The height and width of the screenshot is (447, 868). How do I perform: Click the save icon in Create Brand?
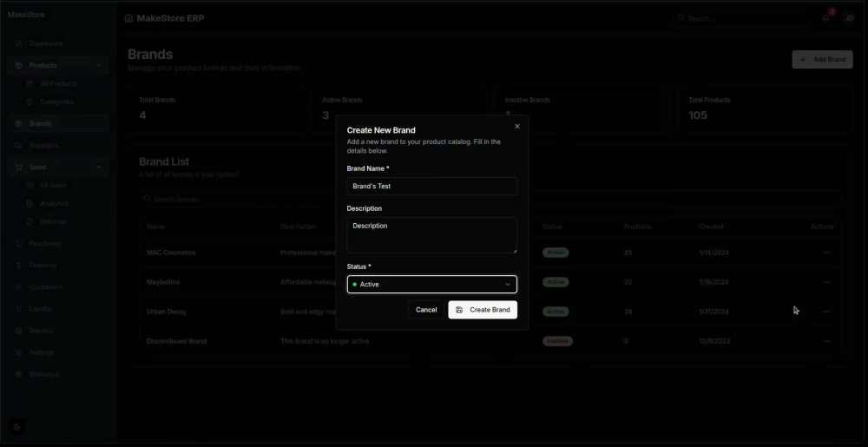[x=459, y=310]
